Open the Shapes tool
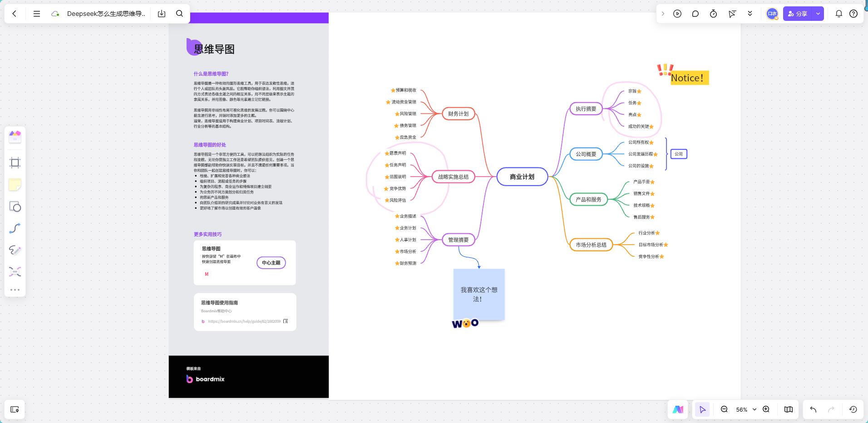The height and width of the screenshot is (423, 868). tap(15, 207)
